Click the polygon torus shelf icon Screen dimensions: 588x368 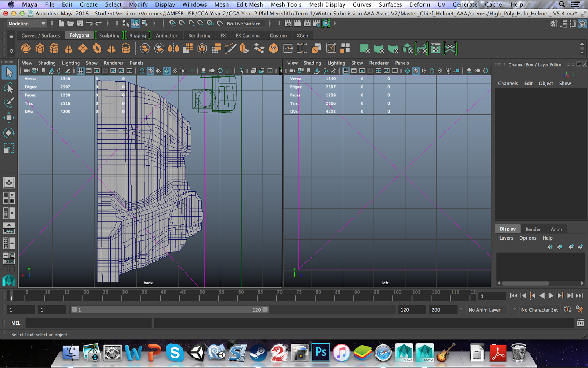pyautogui.click(x=97, y=48)
